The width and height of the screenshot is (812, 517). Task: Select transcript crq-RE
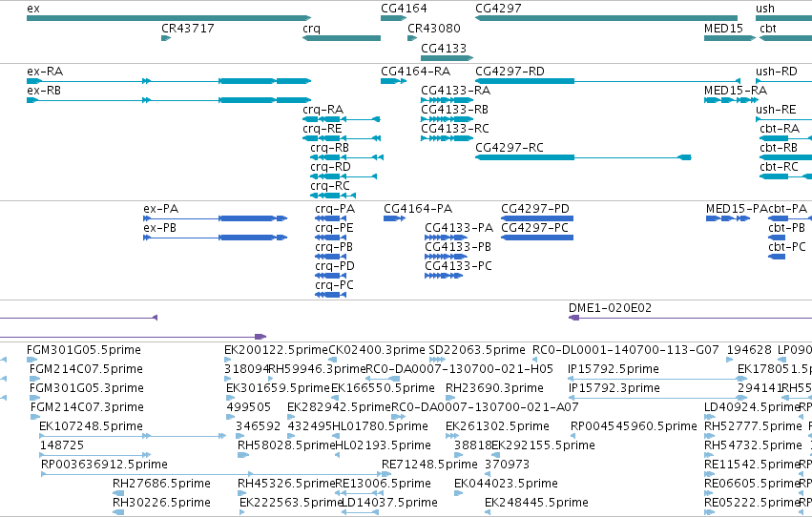pos(342,138)
